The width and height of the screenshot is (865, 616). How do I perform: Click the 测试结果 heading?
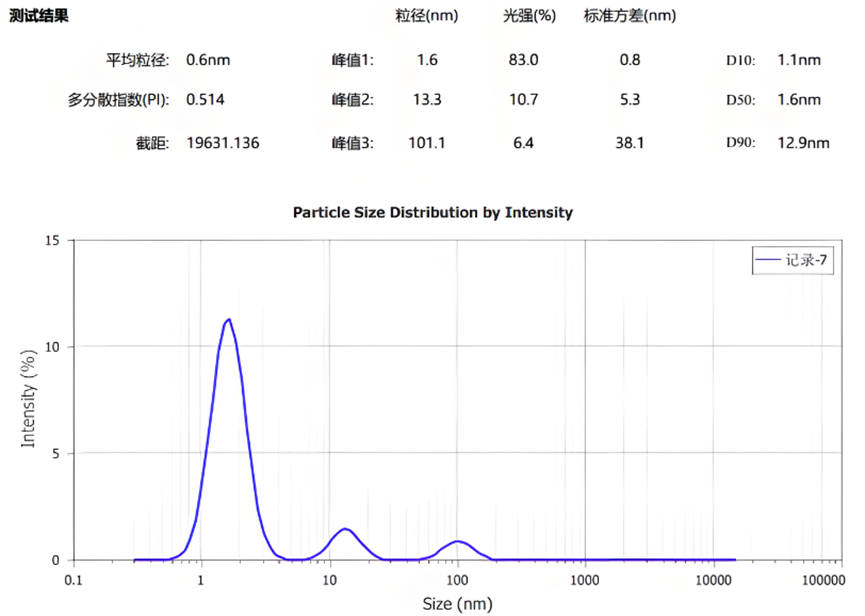click(x=39, y=17)
